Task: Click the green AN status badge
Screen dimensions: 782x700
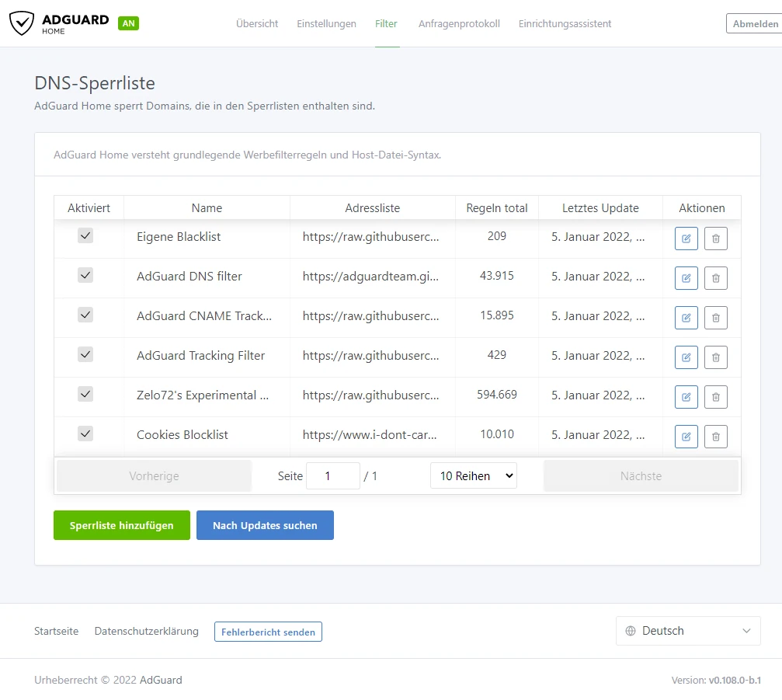Action: coord(129,23)
